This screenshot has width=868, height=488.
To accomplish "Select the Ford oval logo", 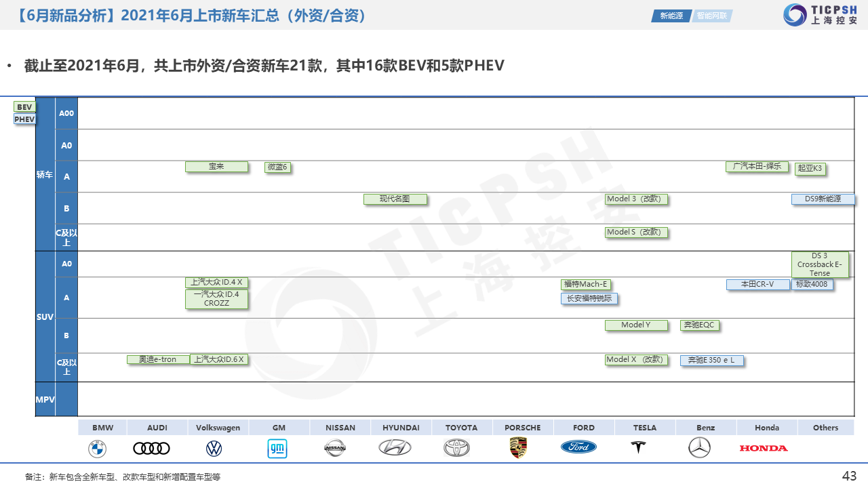I will point(578,447).
